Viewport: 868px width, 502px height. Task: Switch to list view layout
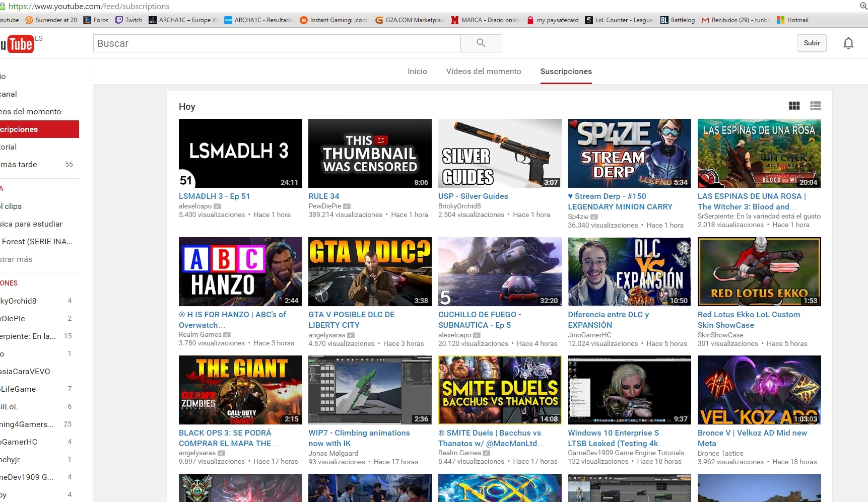(815, 106)
